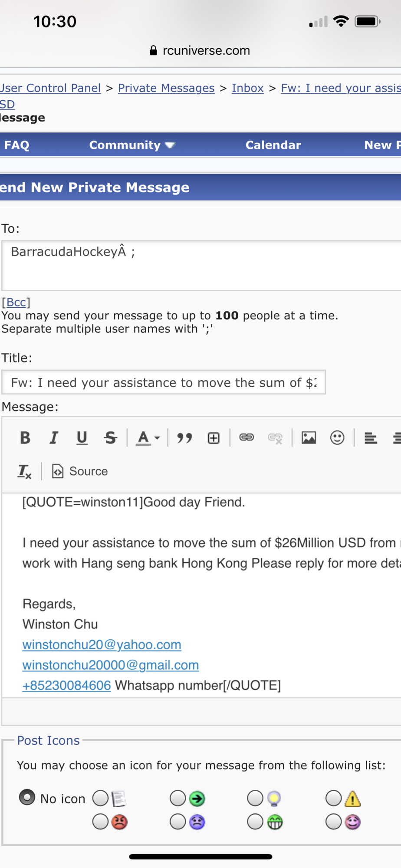
Task: Toggle bold formatting in editor
Action: point(25,437)
